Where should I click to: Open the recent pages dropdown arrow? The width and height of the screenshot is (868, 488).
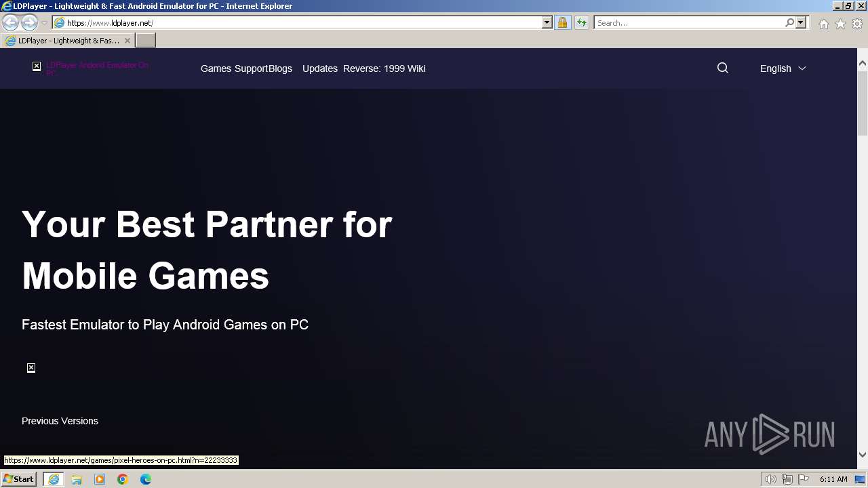point(44,23)
